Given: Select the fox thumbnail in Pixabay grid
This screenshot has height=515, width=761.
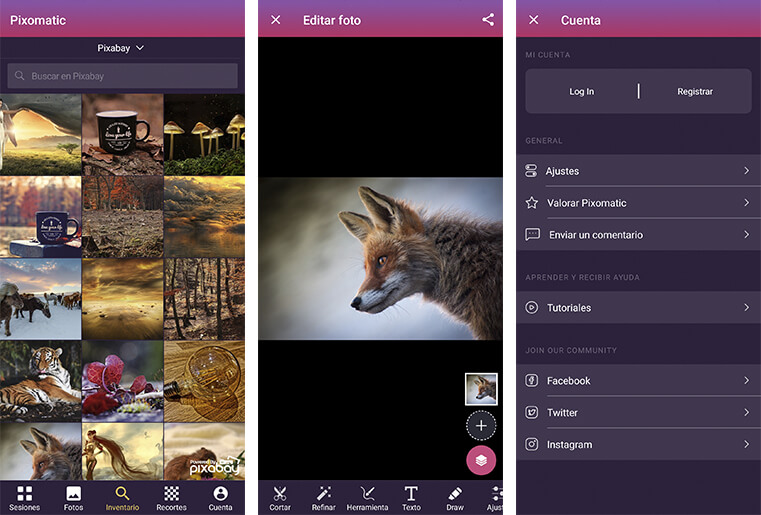Looking at the screenshot, I should pyautogui.click(x=41, y=451).
